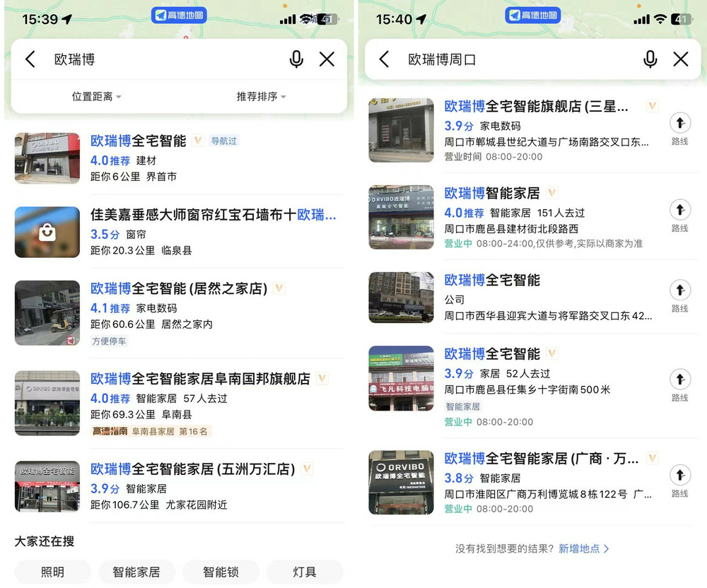Tap the V badge beside 五洲万汇店 listing
The height and width of the screenshot is (588, 707).
(307, 469)
